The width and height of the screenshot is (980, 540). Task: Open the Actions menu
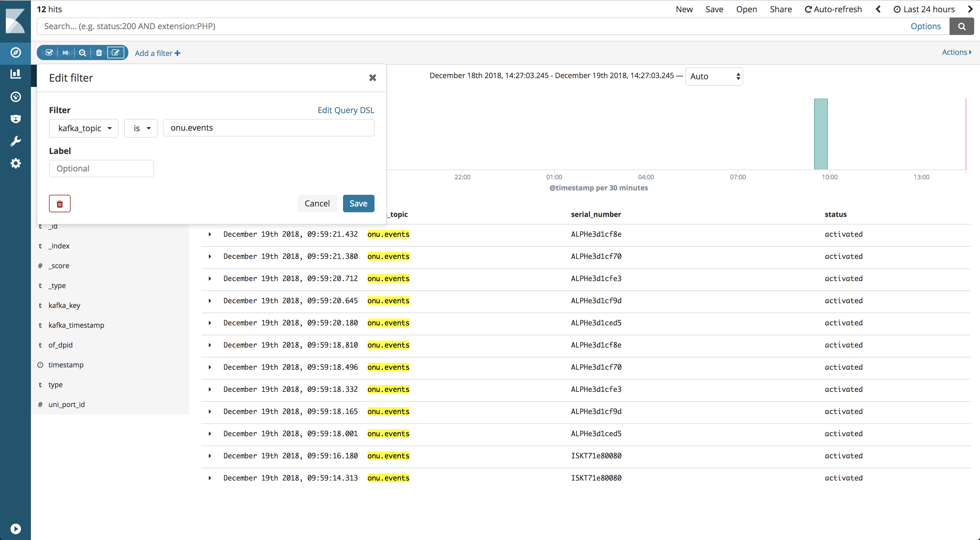pyautogui.click(x=956, y=52)
